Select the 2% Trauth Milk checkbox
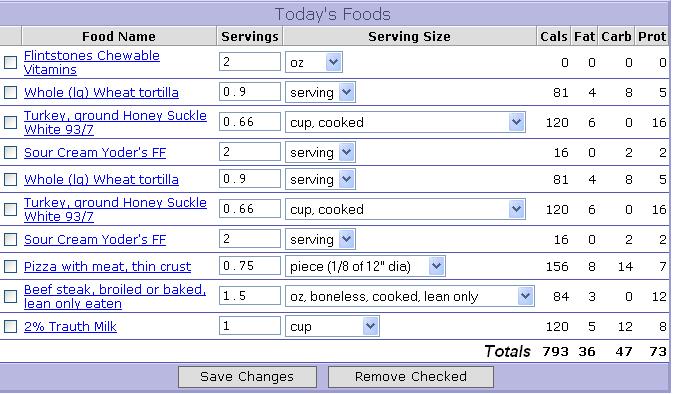The image size is (673, 394). pyautogui.click(x=10, y=327)
